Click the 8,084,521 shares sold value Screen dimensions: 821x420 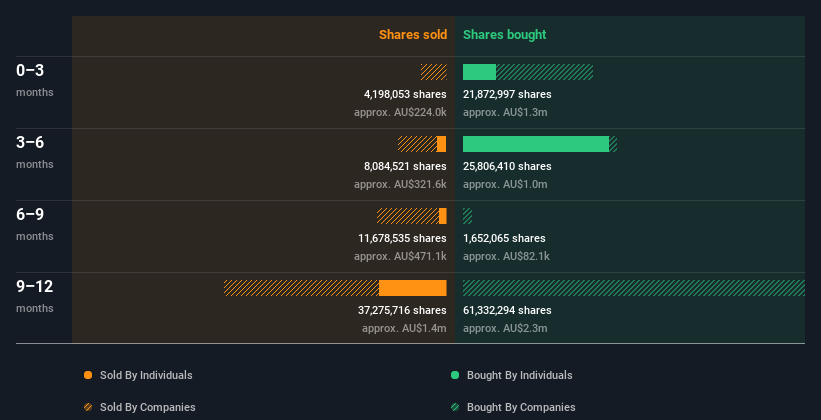[x=405, y=166]
